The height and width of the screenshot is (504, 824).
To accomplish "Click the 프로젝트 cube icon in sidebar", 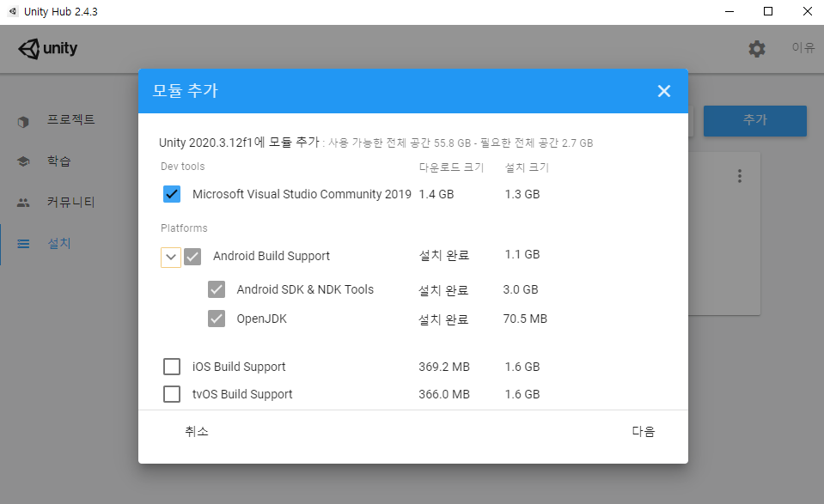I will (23, 122).
